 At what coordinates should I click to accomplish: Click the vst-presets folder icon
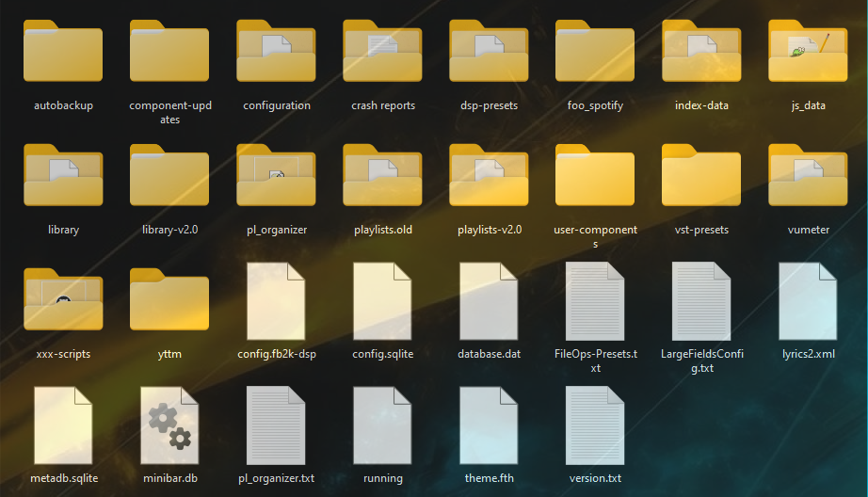[701, 175]
